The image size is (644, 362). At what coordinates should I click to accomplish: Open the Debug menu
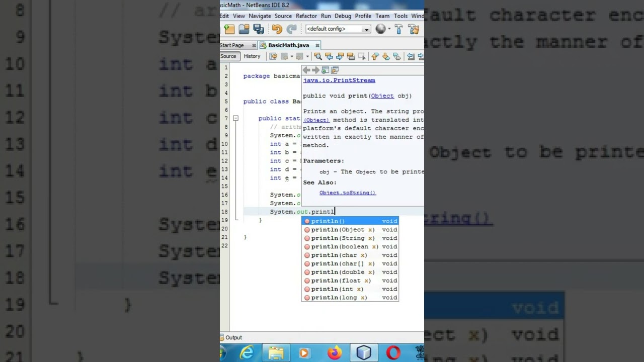coord(343,16)
